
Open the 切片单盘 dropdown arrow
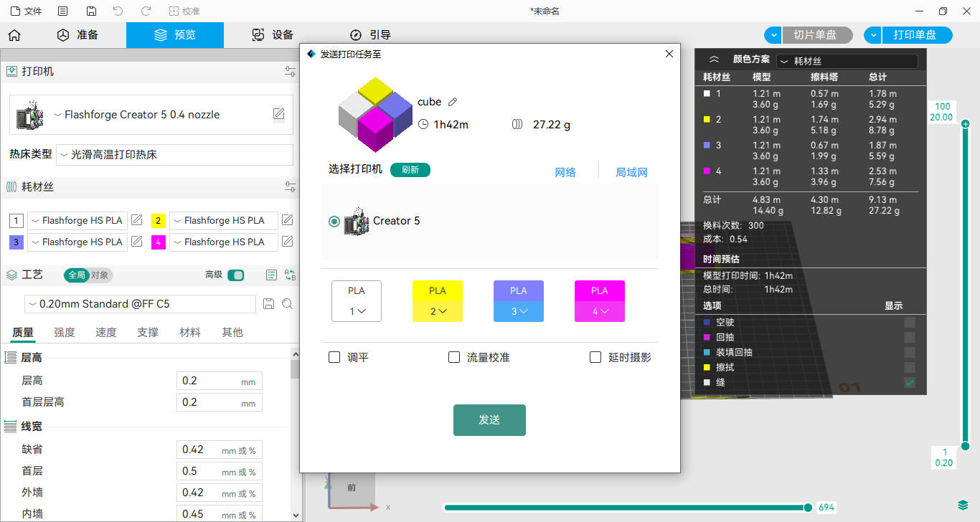773,35
